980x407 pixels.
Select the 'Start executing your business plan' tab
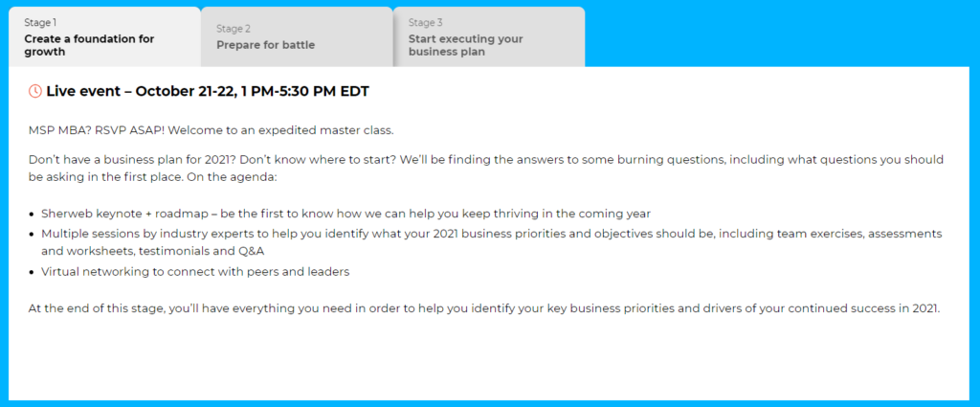(489, 37)
